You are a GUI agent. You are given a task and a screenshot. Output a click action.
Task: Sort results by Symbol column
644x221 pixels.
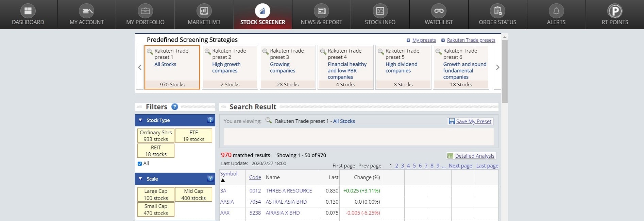pyautogui.click(x=229, y=173)
